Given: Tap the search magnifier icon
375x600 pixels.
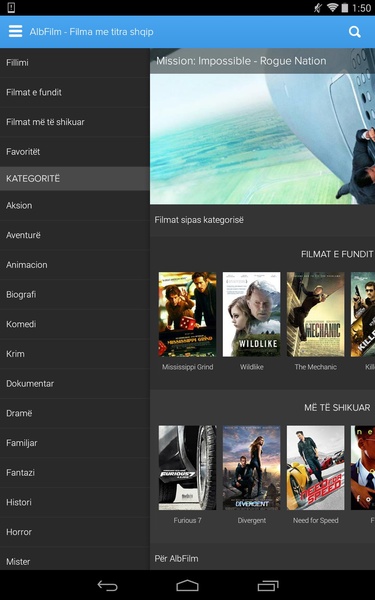Looking at the screenshot, I should (355, 32).
